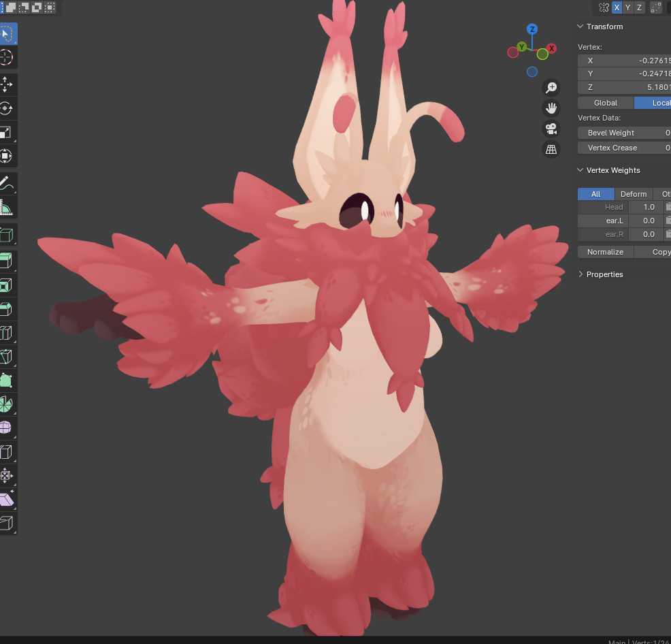The width and height of the screenshot is (671, 644).
Task: Collapse the Transform panel
Action: pyautogui.click(x=580, y=27)
